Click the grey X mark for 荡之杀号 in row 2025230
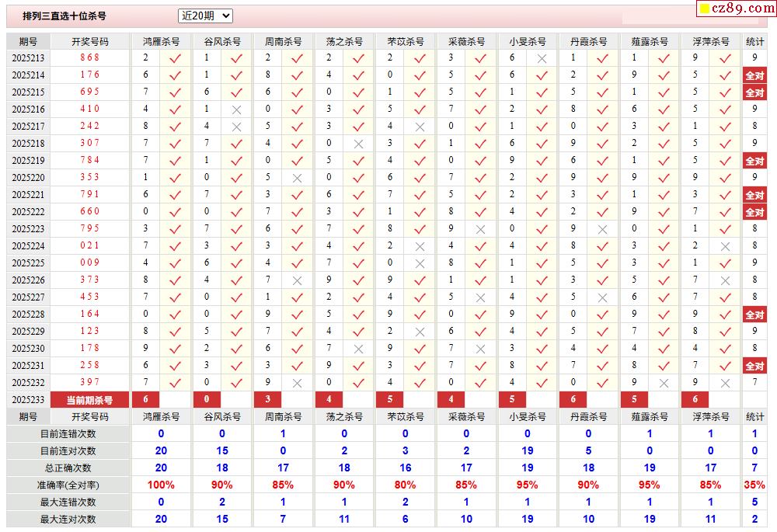Viewport: 777px width, 532px height. point(358,349)
